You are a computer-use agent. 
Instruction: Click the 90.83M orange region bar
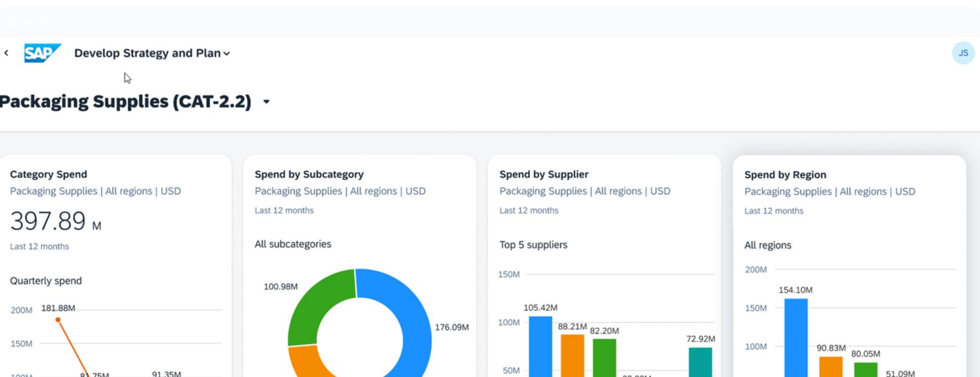831,366
